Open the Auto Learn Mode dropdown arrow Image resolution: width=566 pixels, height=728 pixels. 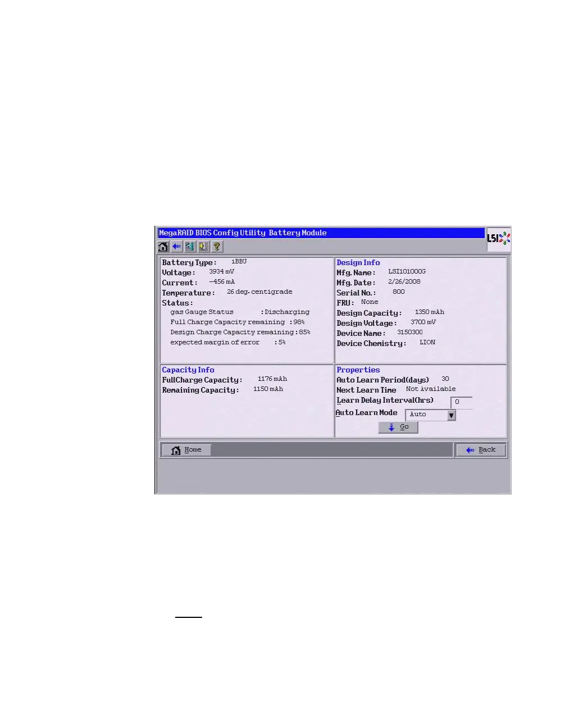click(451, 416)
